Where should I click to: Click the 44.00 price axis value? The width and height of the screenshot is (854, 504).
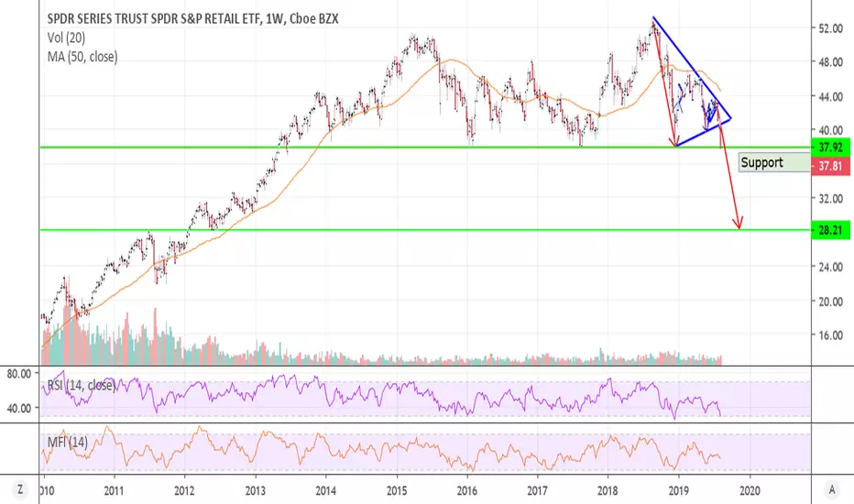coord(830,96)
